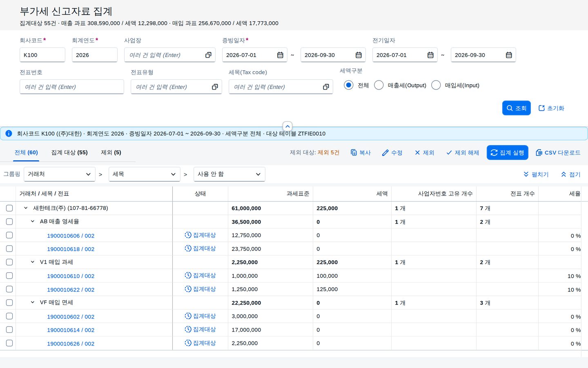The image size is (588, 368).
Task: Click the 조회 search button
Action: [517, 108]
